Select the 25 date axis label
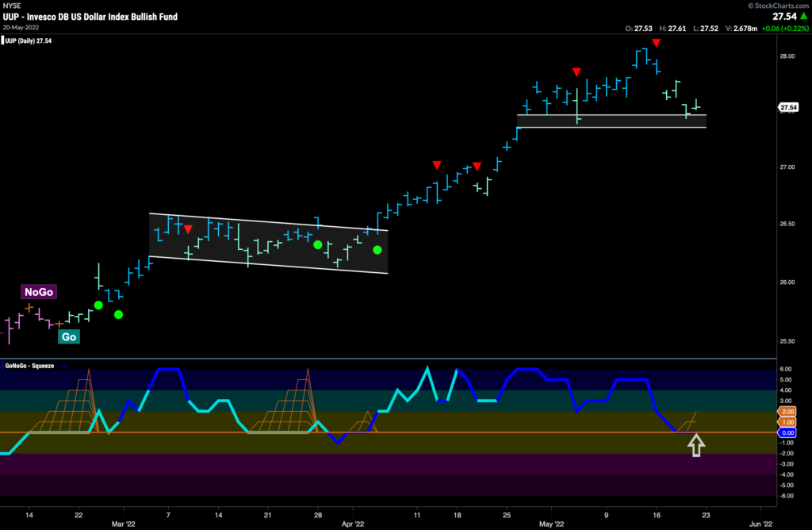This screenshot has height=530, width=812. click(507, 515)
